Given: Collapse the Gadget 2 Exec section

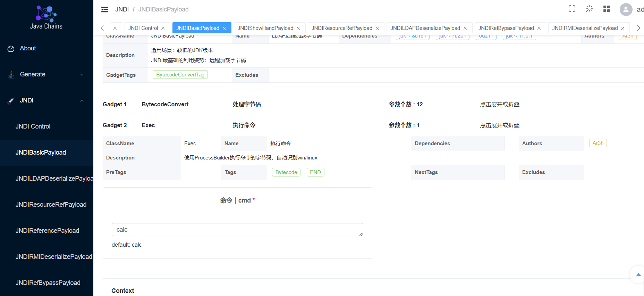Looking at the screenshot, I should pos(499,125).
